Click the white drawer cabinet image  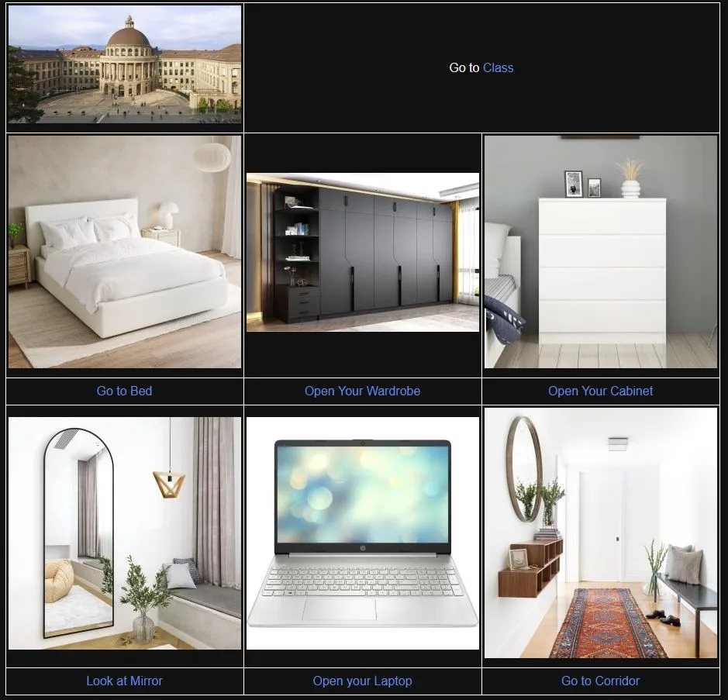602,267
